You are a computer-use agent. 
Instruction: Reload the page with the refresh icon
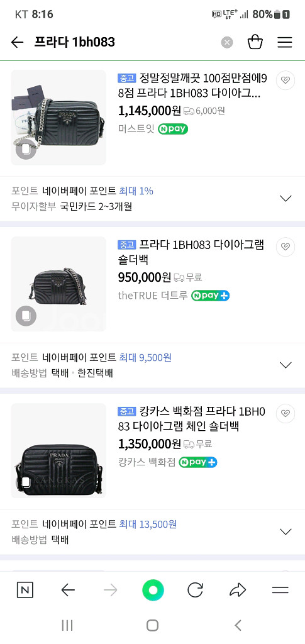pyautogui.click(x=196, y=590)
